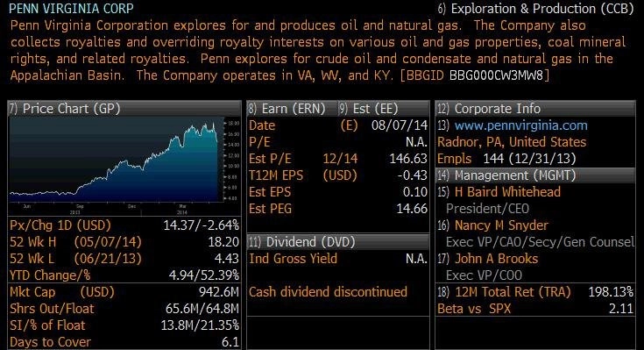Image resolution: width=644 pixels, height=350 pixels.
Task: Select the PENN VIRGINIA CORP title
Action: click(x=71, y=9)
